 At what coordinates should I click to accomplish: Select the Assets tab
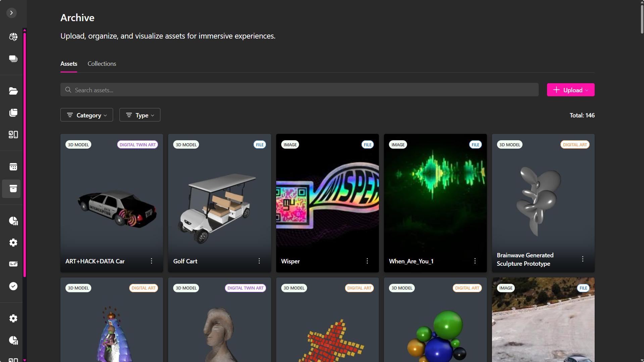69,64
